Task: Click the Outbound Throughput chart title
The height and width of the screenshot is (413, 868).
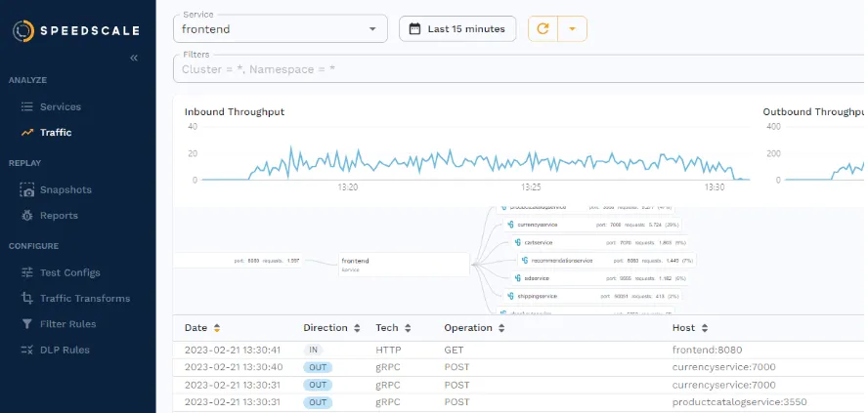Action: (813, 111)
